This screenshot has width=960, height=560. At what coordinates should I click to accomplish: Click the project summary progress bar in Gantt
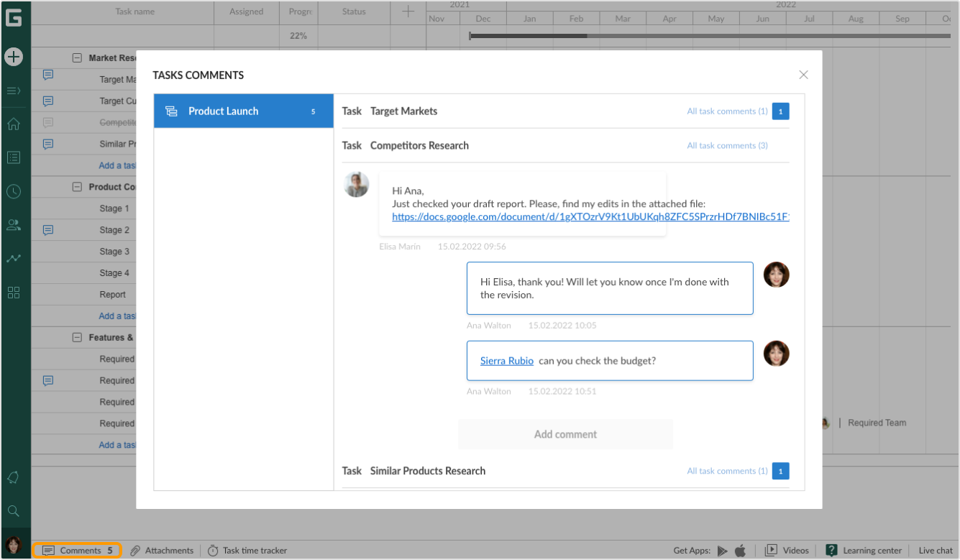click(708, 35)
